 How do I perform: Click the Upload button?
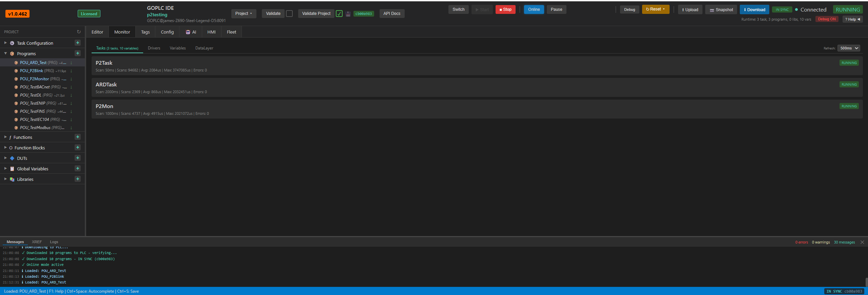(x=690, y=10)
